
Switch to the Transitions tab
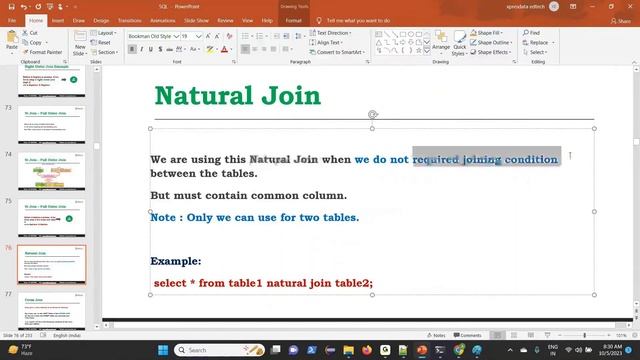tap(129, 20)
